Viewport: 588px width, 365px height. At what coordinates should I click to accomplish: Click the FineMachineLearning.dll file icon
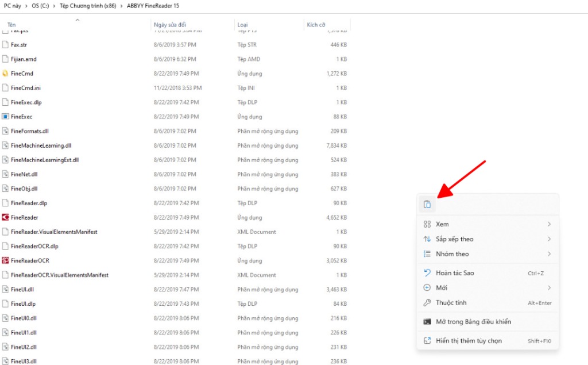coord(5,145)
